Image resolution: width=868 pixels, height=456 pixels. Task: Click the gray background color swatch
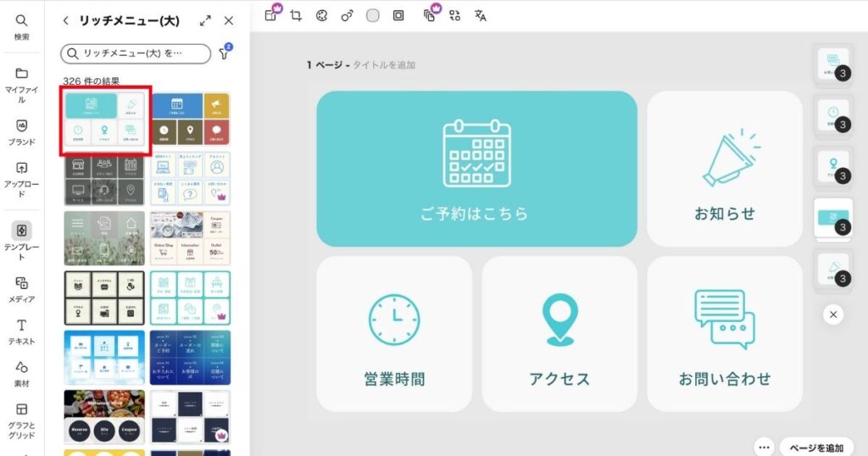pyautogui.click(x=372, y=15)
